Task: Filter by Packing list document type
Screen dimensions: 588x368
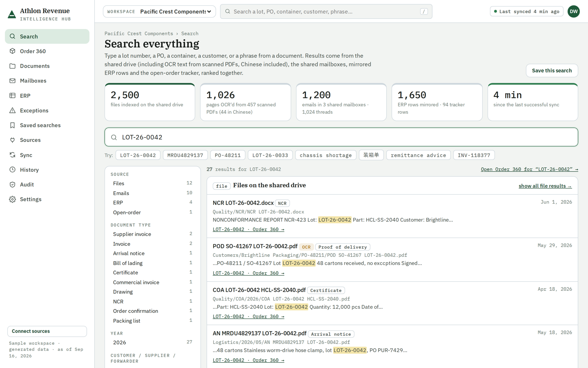Action: coord(152,321)
